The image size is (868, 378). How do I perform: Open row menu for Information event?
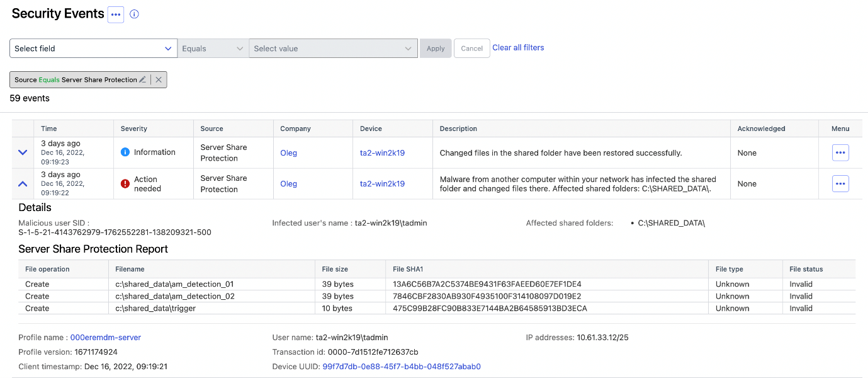click(x=840, y=152)
